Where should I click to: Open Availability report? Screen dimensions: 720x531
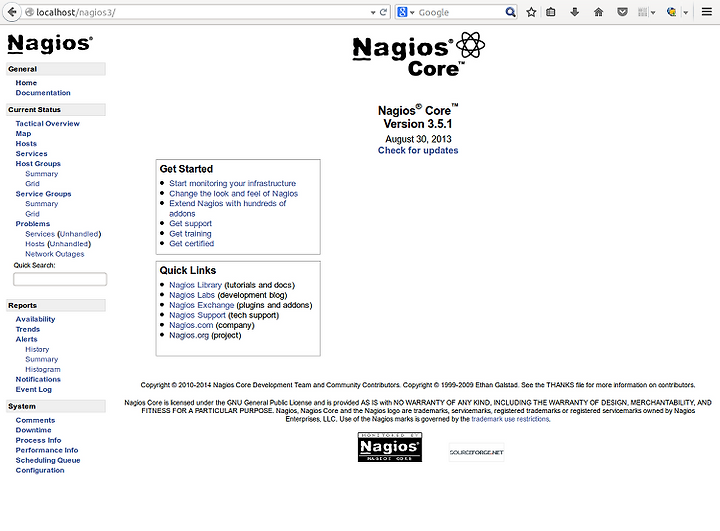[x=35, y=319]
